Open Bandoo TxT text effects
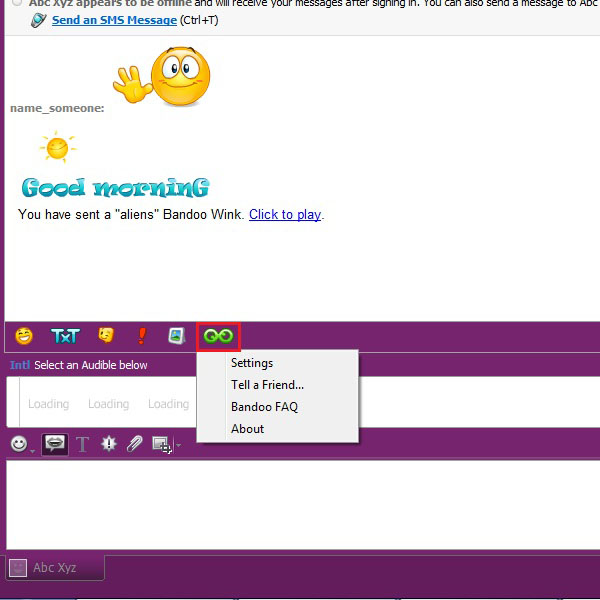This screenshot has width=600, height=600. pyautogui.click(x=65, y=336)
